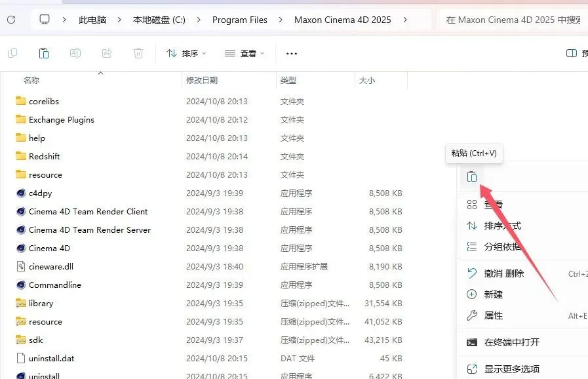Image resolution: width=588 pixels, height=379 pixels.
Task: Click the Maxon Cinema 4D 2025 breadcrumb
Action: (342, 20)
